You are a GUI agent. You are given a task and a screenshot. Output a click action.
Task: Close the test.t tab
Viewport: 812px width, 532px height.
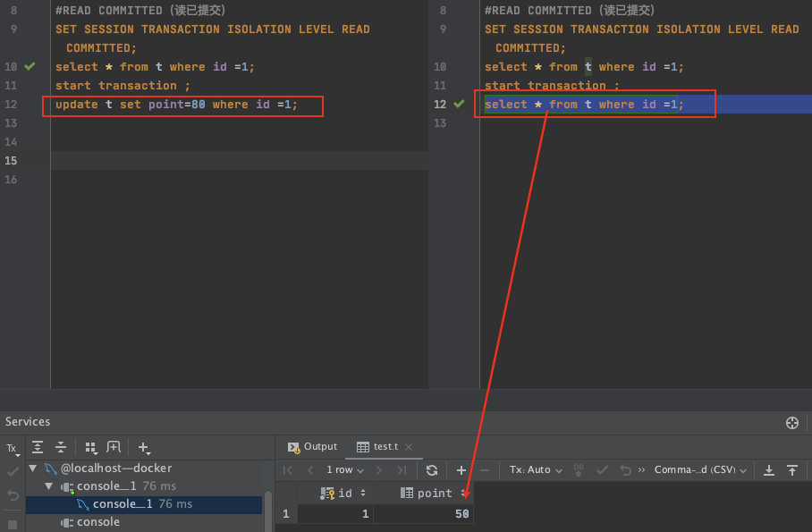click(x=409, y=446)
